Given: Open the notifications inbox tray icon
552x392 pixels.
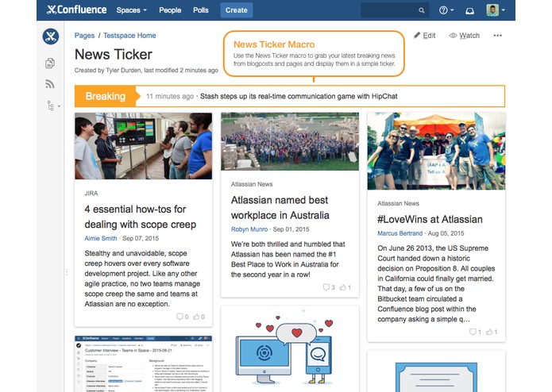Looking at the screenshot, I should click(x=469, y=11).
